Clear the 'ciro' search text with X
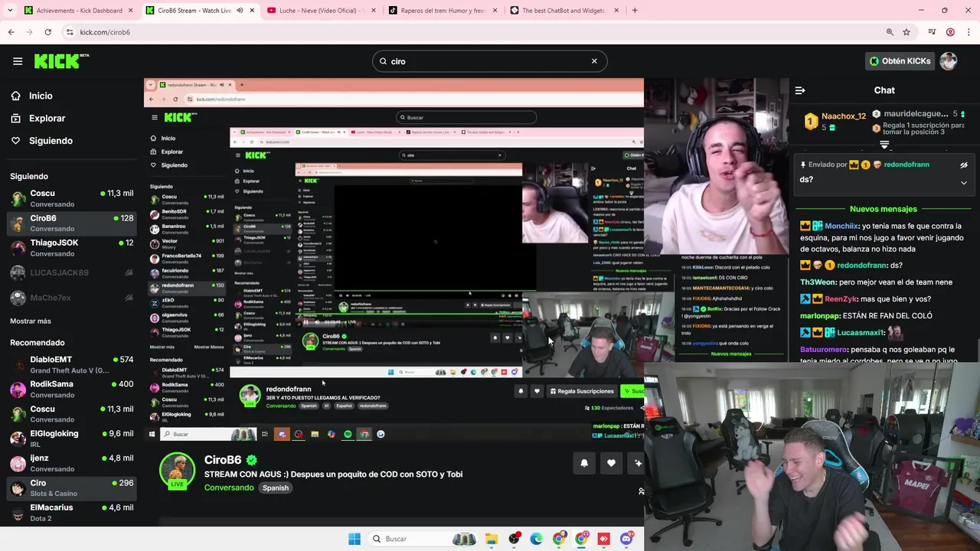This screenshot has height=551, width=980. click(594, 61)
